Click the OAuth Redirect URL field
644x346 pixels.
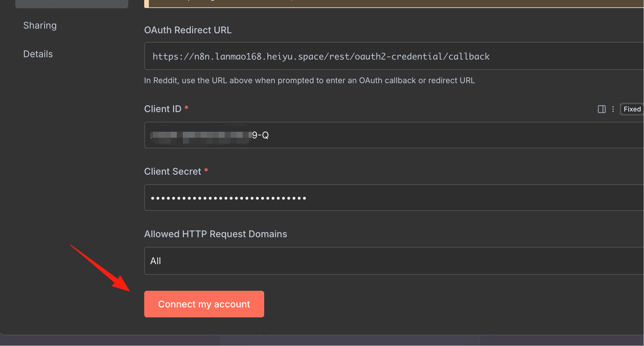point(394,56)
